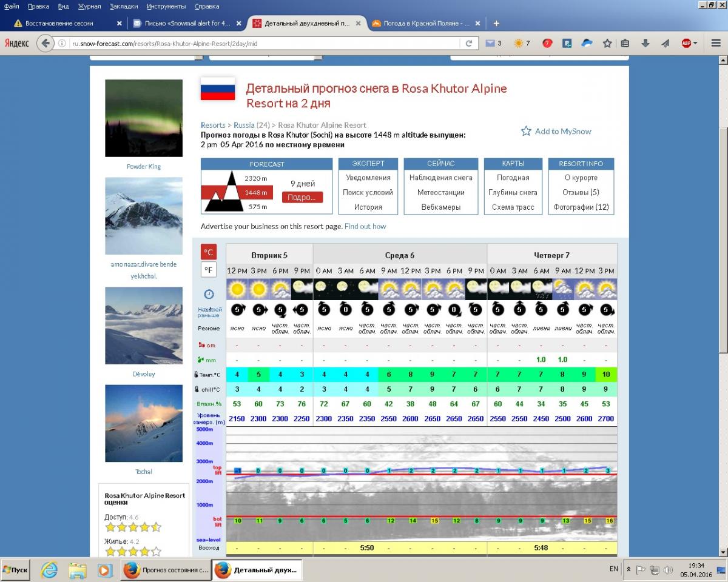Click the Yandex logo in the toolbar
728x582 pixels.
(16, 43)
